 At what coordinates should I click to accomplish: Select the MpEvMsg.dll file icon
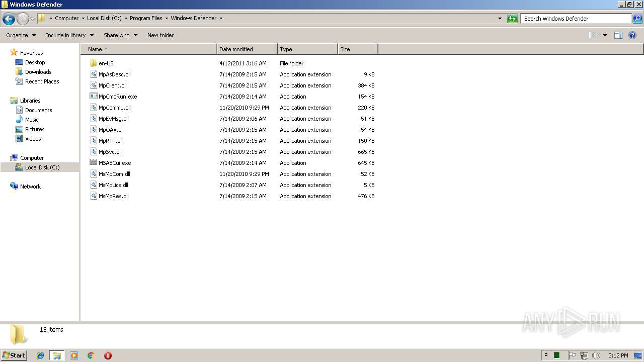[x=94, y=119]
